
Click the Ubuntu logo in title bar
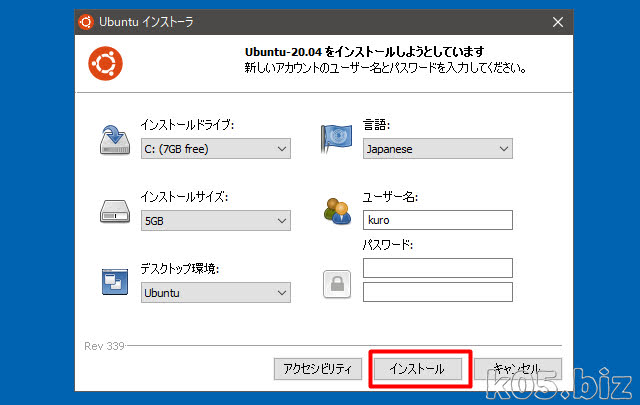pos(86,22)
